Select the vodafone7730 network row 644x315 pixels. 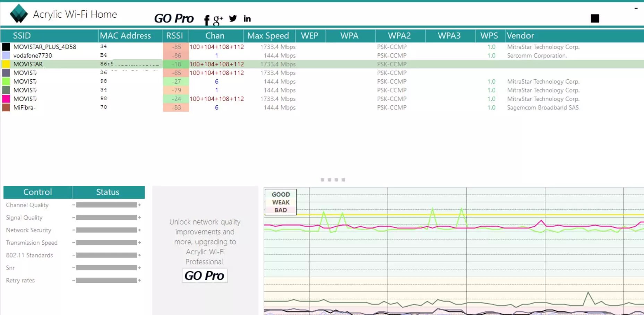pyautogui.click(x=322, y=55)
